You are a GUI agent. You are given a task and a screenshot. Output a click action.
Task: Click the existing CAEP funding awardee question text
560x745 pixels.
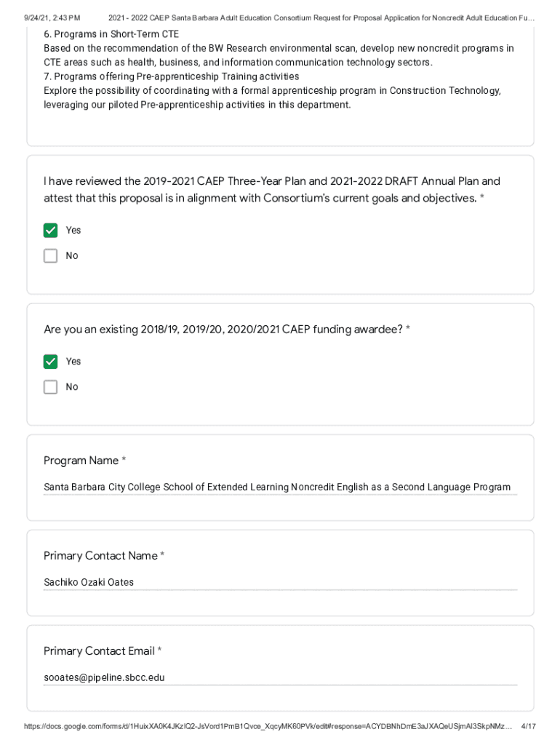226,330
